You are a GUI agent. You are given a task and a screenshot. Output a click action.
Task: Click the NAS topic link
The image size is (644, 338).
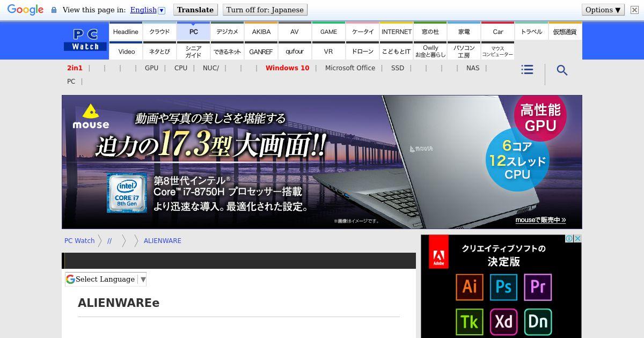tap(473, 68)
